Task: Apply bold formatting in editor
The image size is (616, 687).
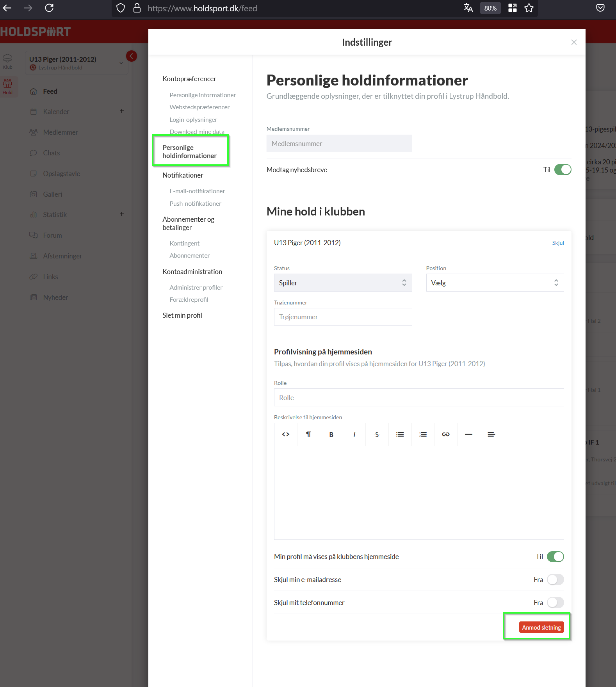Action: tap(331, 434)
